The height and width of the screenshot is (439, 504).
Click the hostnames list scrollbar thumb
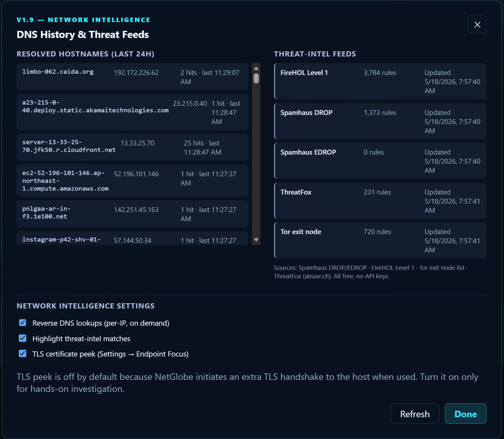pos(256,78)
